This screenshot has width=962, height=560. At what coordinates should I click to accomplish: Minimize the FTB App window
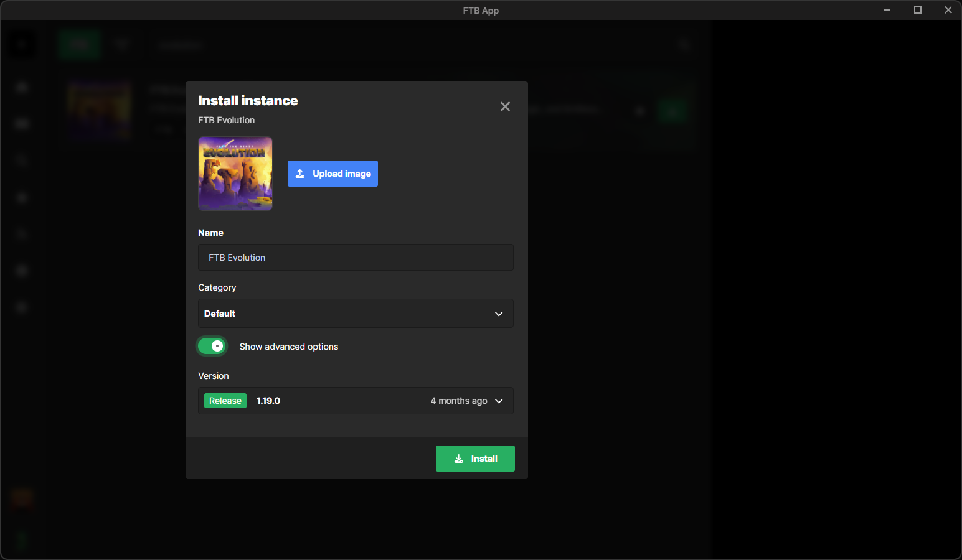887,10
